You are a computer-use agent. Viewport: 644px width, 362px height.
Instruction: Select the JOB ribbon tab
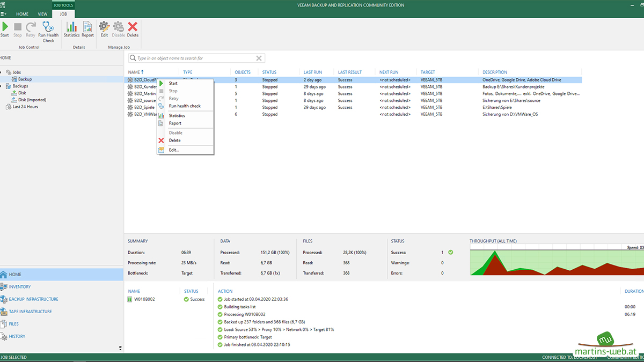[x=63, y=14]
